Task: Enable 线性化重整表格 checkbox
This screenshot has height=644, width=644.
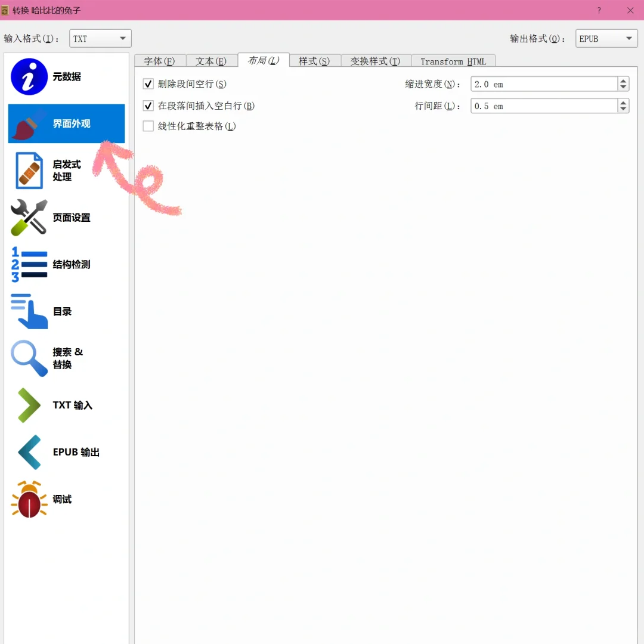Action: point(148,126)
